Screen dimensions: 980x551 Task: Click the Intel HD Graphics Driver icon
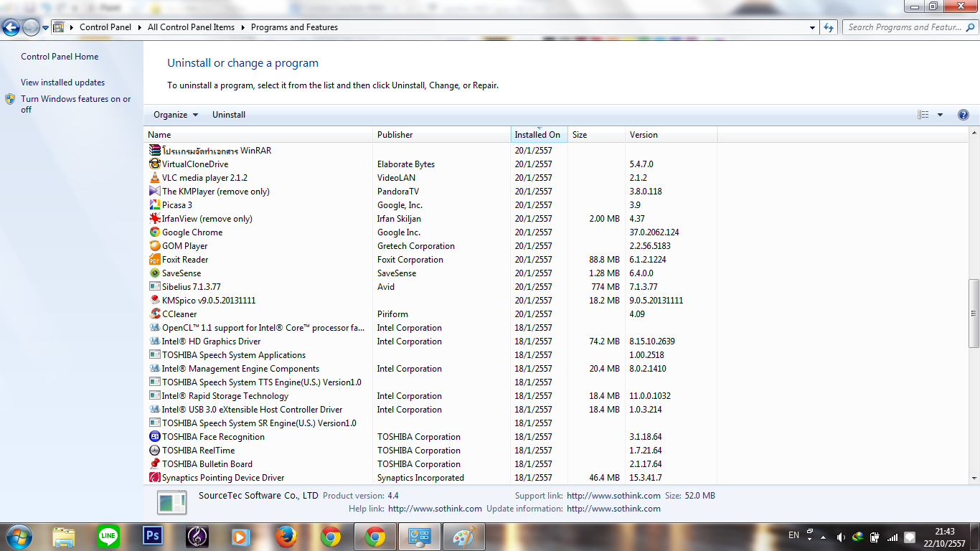tap(154, 342)
